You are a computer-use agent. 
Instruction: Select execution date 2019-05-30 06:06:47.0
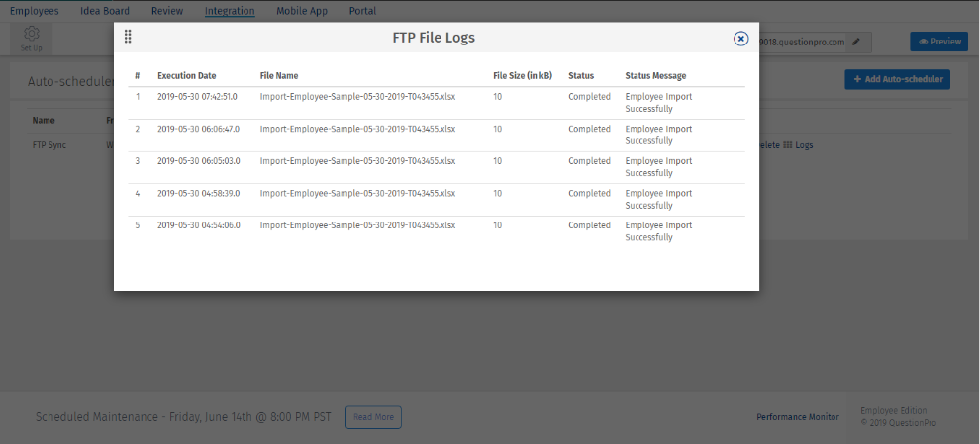point(198,129)
